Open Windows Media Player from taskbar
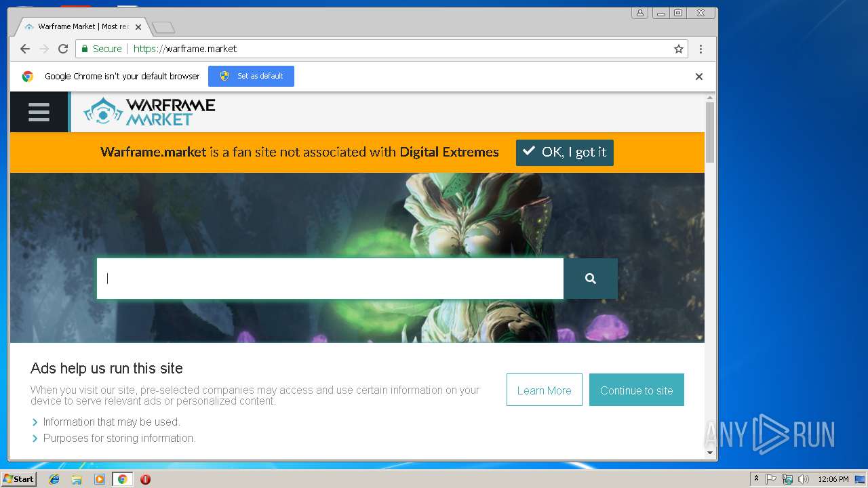 [x=100, y=479]
